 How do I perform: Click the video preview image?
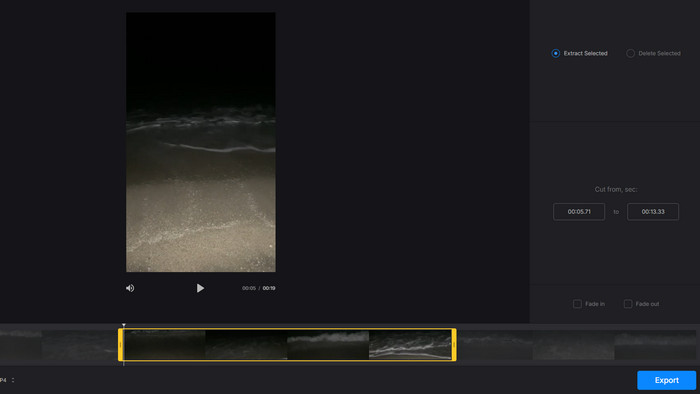201,142
